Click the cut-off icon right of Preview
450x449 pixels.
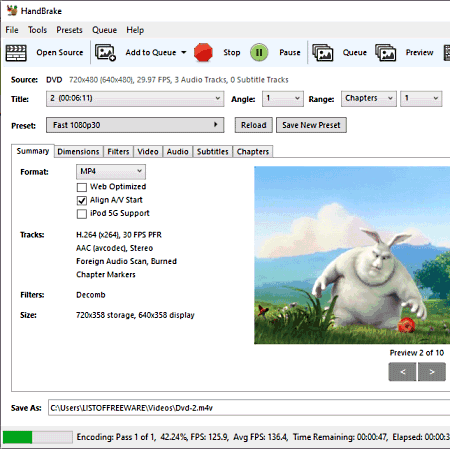coord(447,53)
